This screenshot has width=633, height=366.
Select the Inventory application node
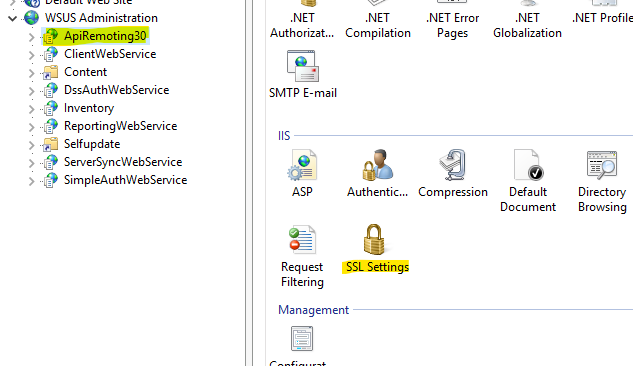89,108
